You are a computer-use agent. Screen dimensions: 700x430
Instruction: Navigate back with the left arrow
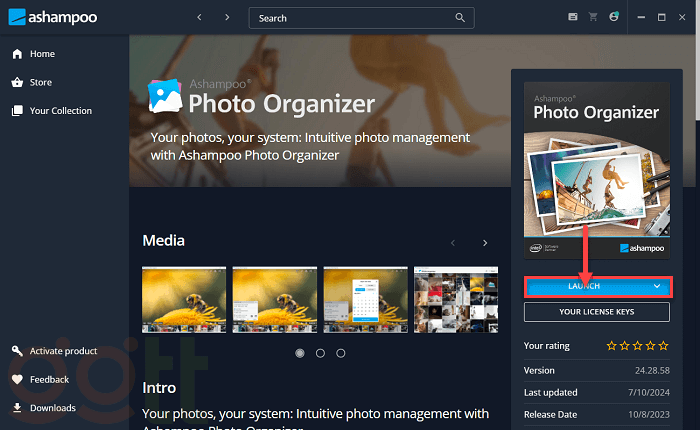(x=199, y=18)
